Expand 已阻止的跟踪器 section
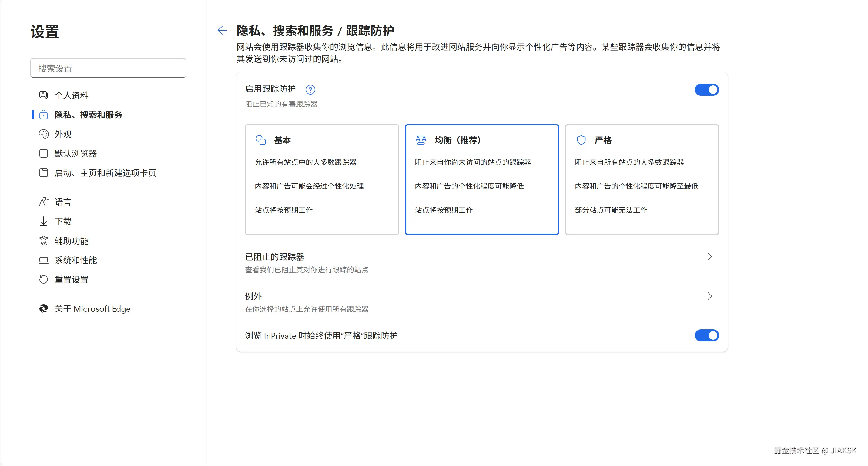Viewport: 868px width, 466px height. [710, 257]
